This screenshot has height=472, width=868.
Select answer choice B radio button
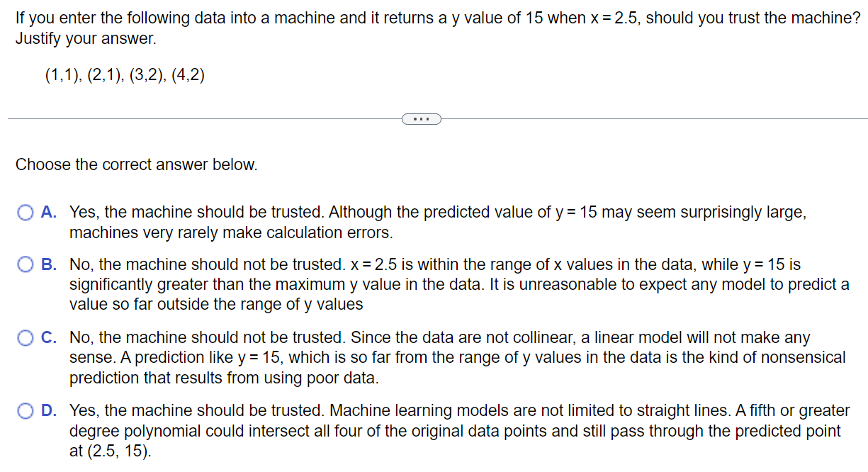(26, 264)
